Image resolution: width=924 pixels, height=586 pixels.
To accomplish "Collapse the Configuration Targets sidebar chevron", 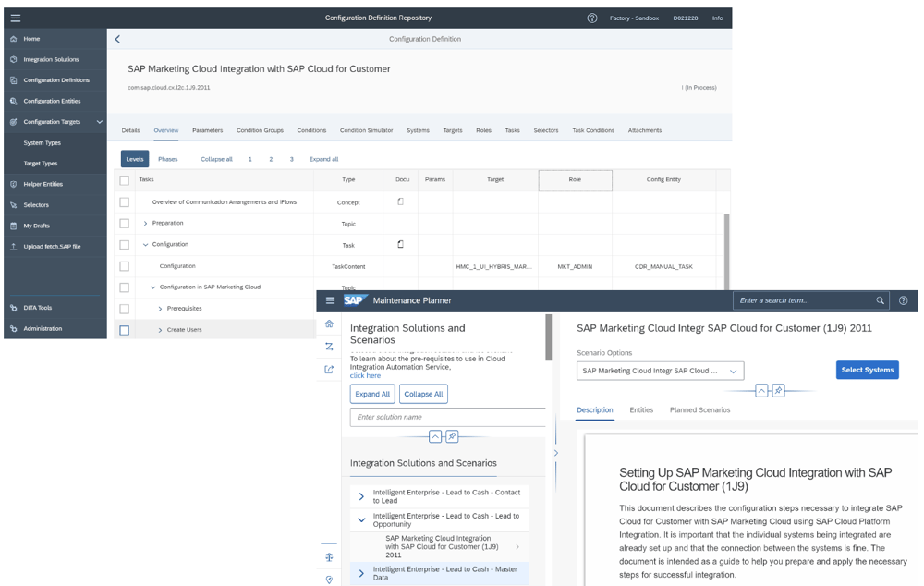I will coord(100,122).
